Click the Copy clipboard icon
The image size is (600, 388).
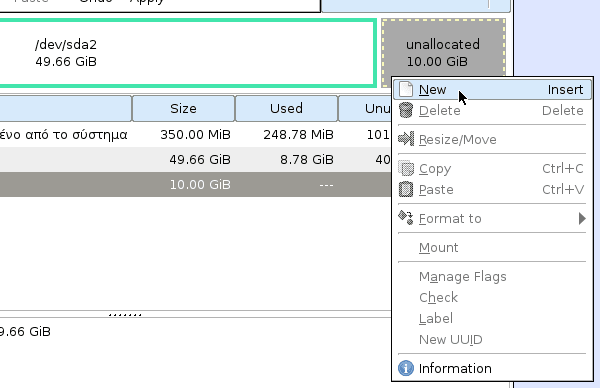tap(406, 168)
